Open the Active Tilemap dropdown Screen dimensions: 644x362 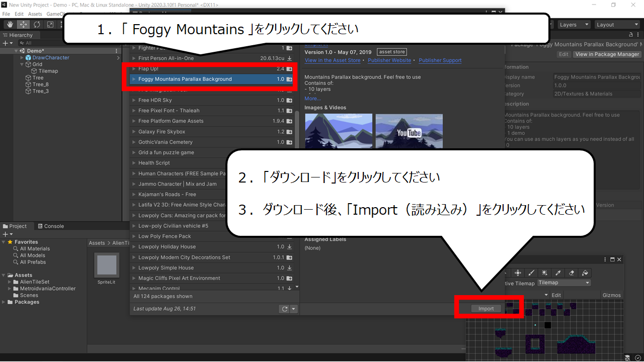pos(564,283)
